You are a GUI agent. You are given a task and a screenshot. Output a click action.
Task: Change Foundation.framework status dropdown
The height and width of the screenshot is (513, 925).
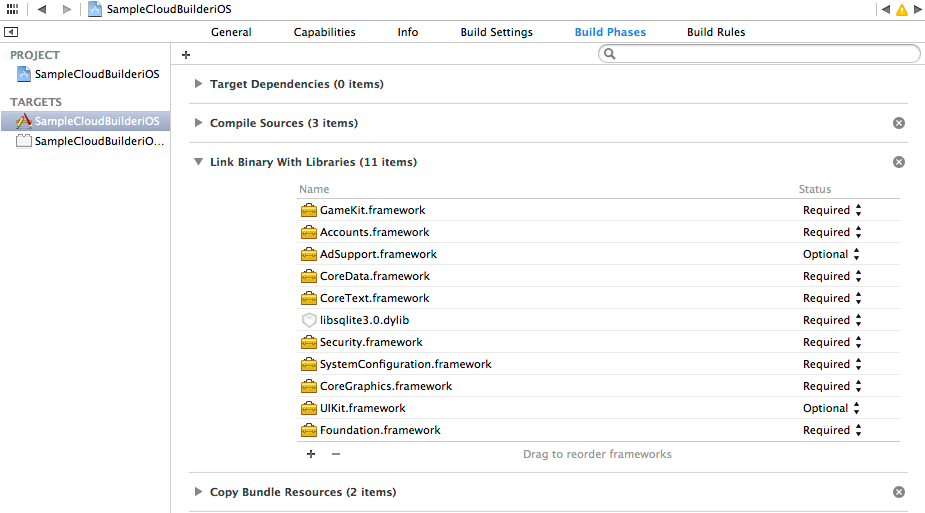tap(832, 430)
